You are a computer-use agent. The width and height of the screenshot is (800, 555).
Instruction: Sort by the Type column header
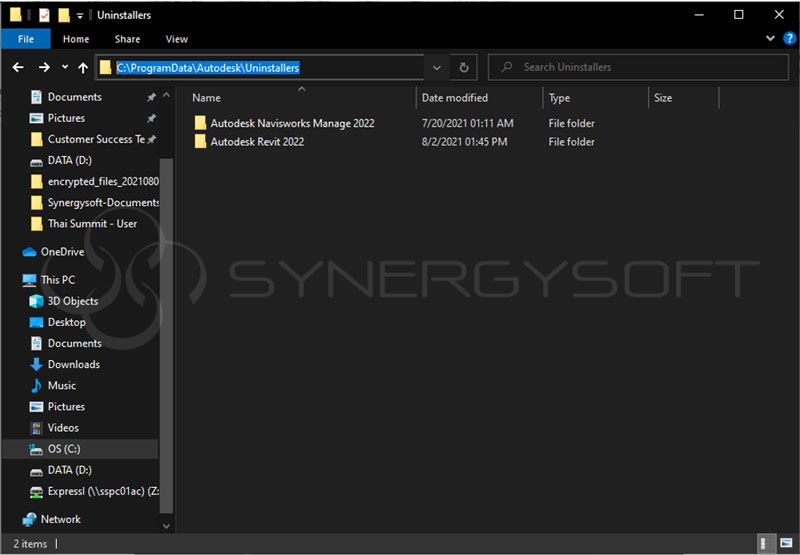(559, 98)
